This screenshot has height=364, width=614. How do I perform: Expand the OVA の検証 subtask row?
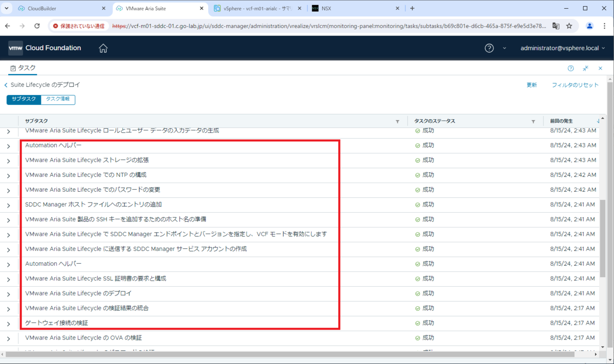pyautogui.click(x=8, y=338)
